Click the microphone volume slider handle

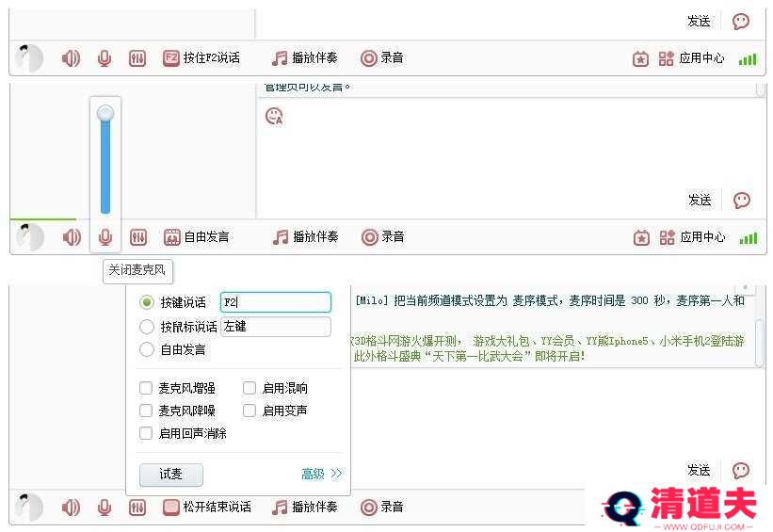pyautogui.click(x=105, y=113)
